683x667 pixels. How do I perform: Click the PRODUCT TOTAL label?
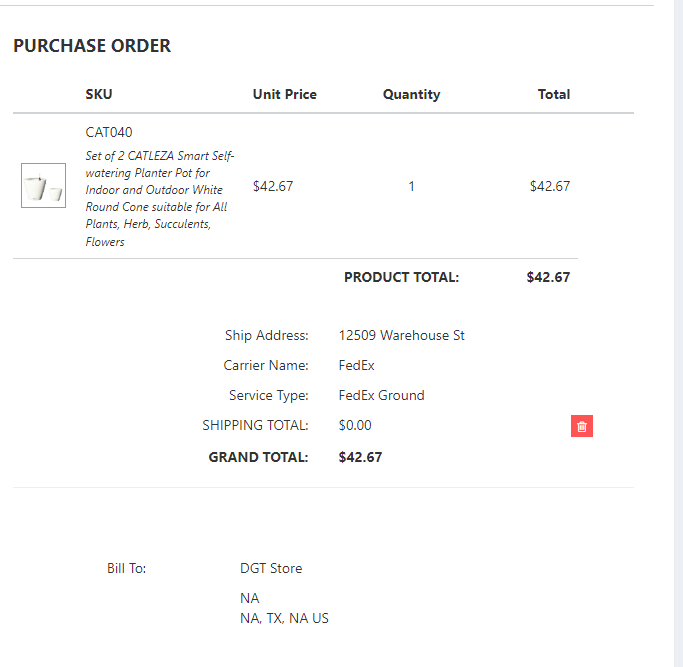[x=401, y=277]
